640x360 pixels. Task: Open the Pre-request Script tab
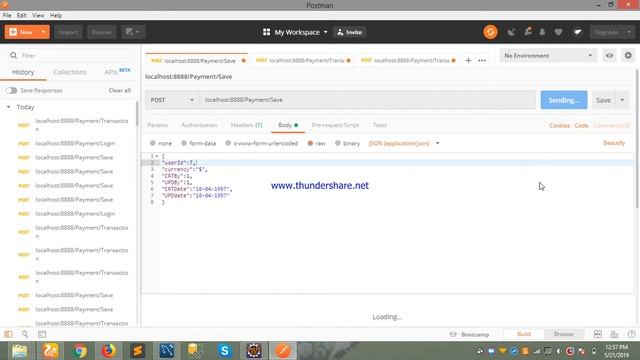pyautogui.click(x=335, y=125)
